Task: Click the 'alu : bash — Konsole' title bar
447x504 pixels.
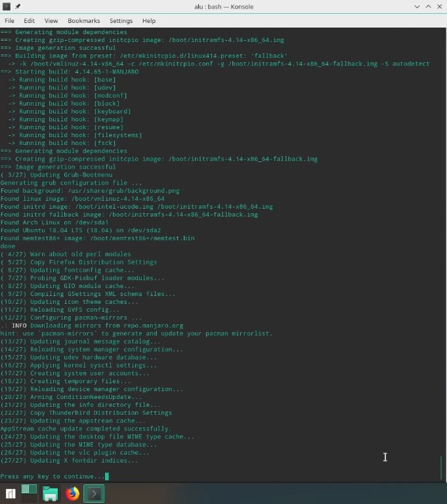Action: coord(224,7)
